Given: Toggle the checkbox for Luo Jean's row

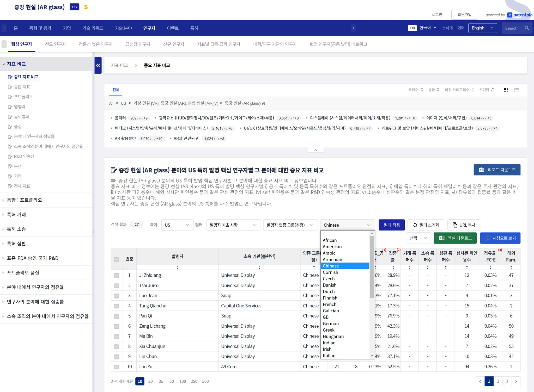Looking at the screenshot, I should (x=117, y=296).
